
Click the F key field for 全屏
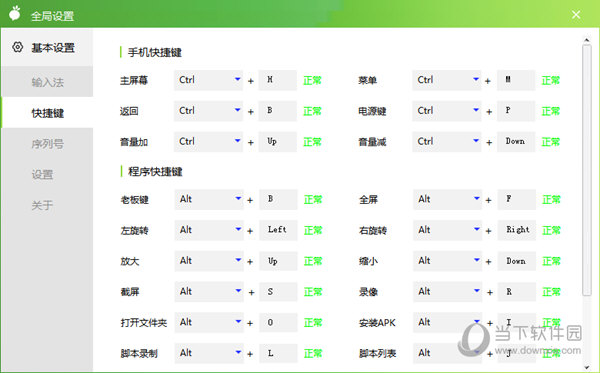(517, 199)
